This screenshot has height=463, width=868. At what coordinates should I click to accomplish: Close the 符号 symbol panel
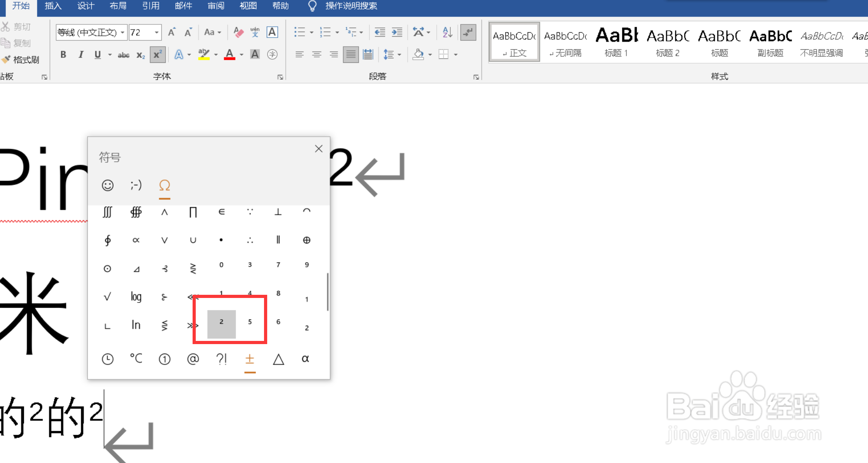point(318,149)
